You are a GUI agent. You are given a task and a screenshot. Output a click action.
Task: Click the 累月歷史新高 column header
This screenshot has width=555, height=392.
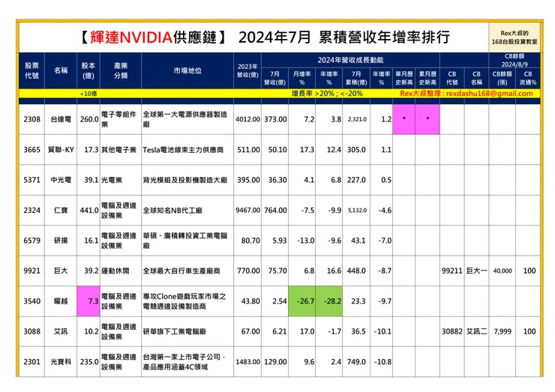(x=427, y=78)
